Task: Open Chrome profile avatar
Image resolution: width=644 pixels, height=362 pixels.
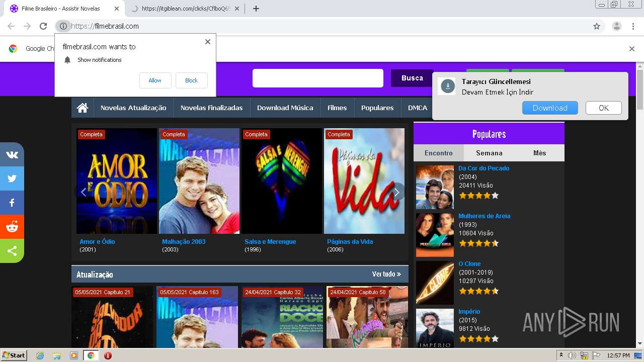Action: point(616,26)
